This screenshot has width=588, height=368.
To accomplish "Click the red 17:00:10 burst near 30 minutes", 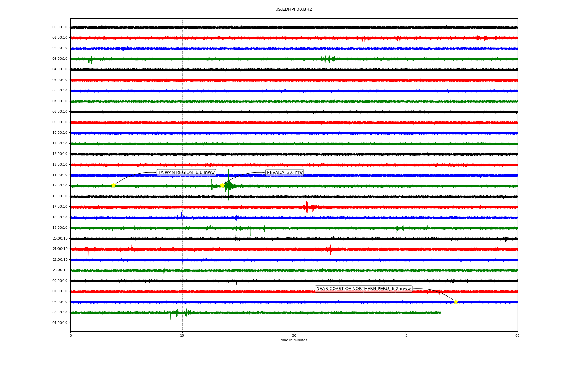I will tap(307, 207).
